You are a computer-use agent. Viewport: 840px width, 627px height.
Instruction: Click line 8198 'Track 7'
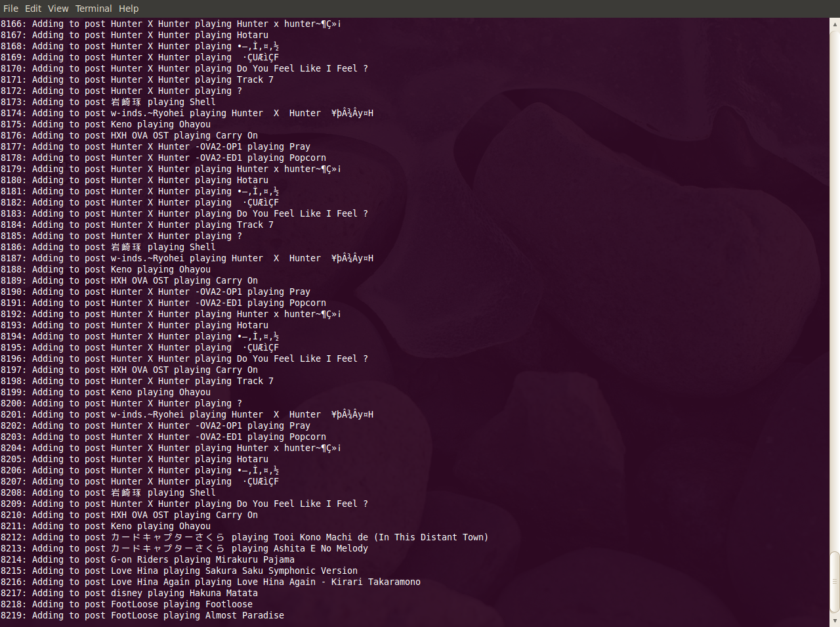(255, 381)
